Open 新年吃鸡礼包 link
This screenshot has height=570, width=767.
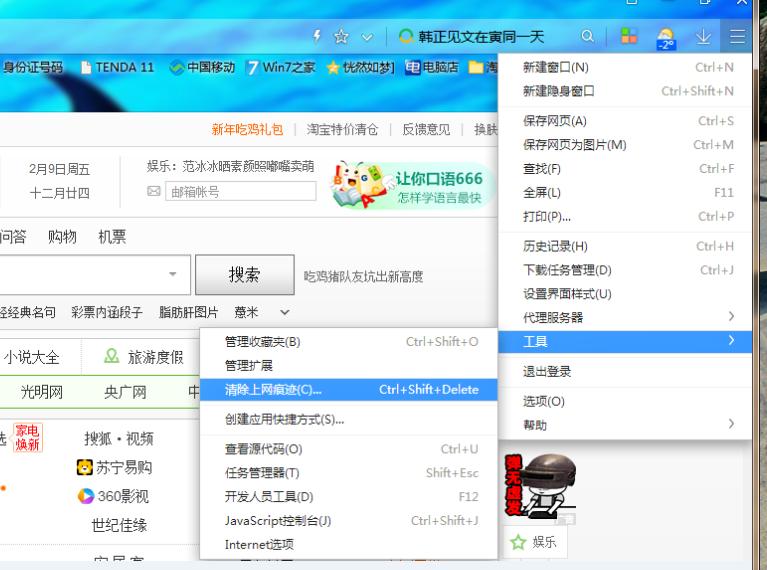[x=248, y=129]
